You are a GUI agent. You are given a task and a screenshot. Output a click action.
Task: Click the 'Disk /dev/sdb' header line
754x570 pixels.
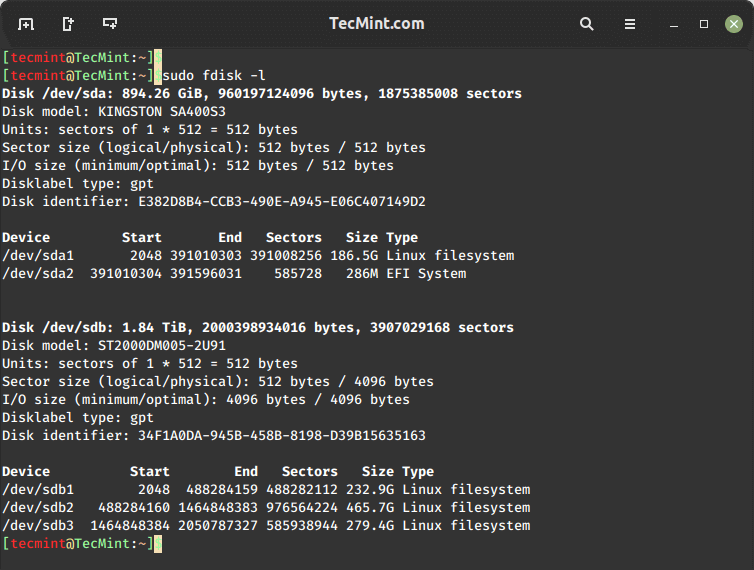[258, 327]
